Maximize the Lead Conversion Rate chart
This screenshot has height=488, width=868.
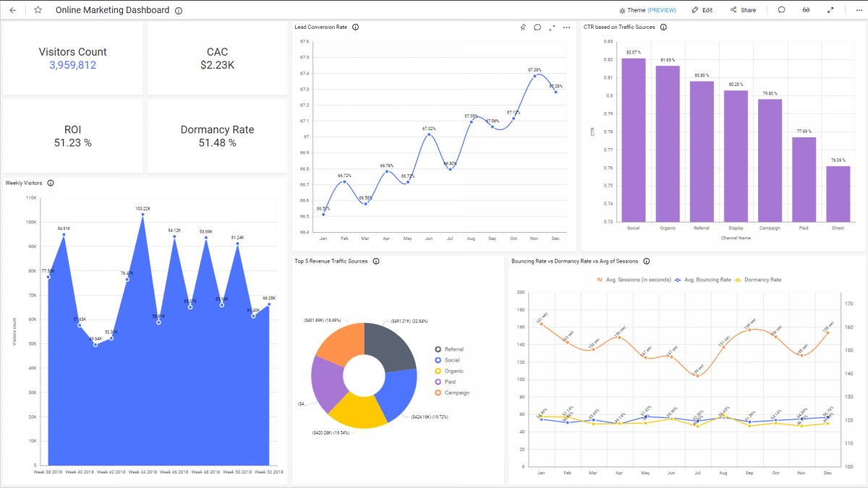[551, 27]
